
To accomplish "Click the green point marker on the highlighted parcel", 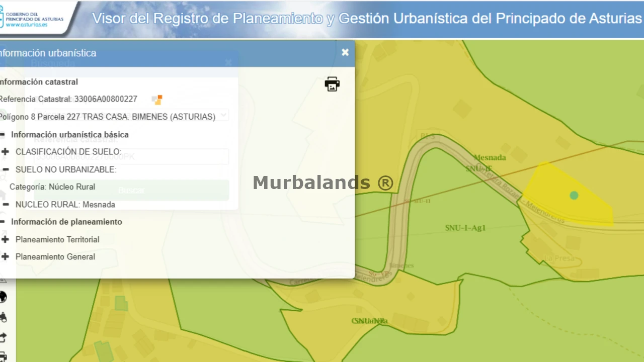I will pyautogui.click(x=574, y=195).
